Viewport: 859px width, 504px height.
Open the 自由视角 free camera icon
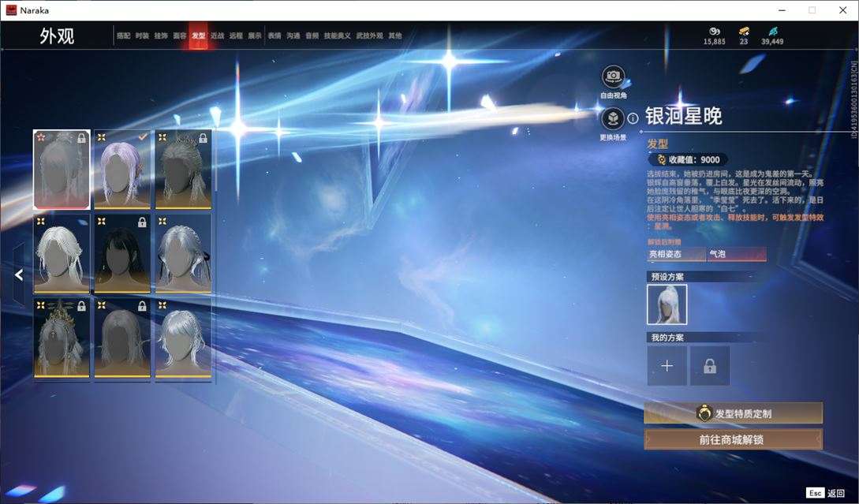coord(613,77)
